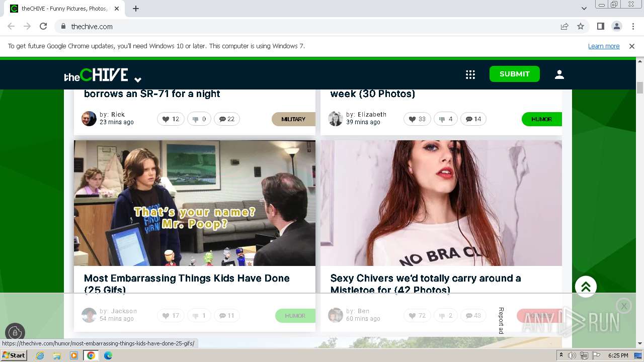
Task: Select the HUMOR tag on Jackson's post
Action: pos(295,316)
